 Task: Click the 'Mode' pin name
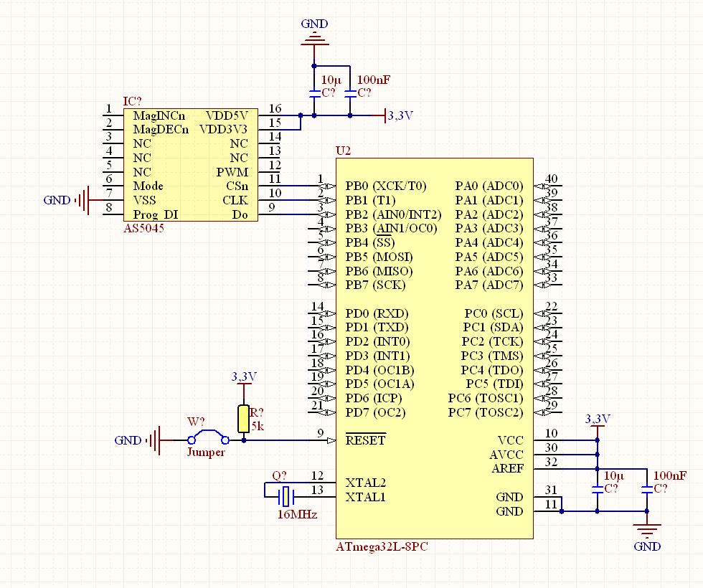pyautogui.click(x=148, y=186)
